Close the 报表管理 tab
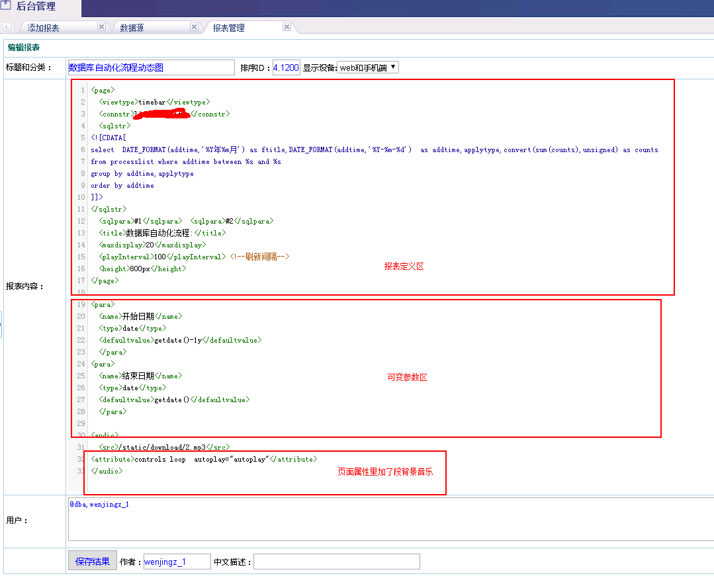 point(287,27)
